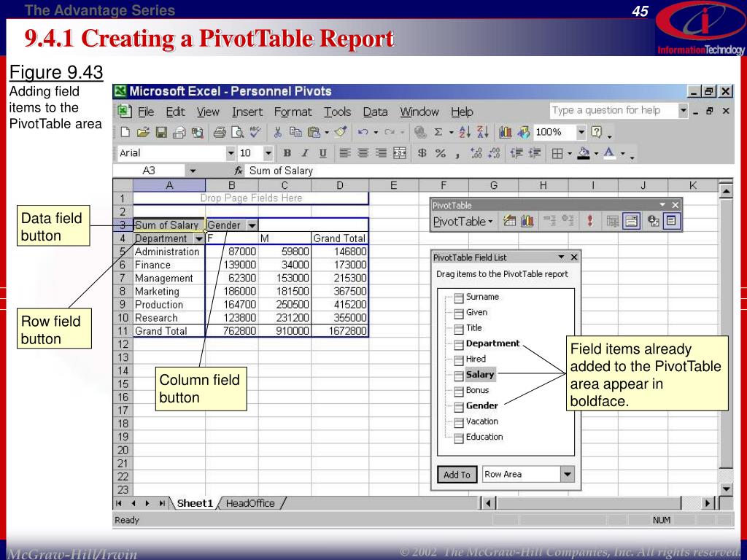Click the Copy icon in the toolbar

tap(296, 132)
